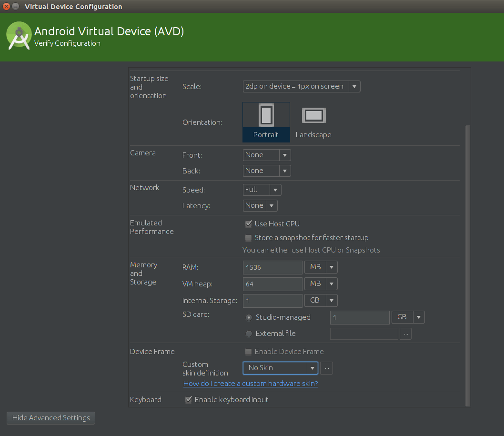504x436 pixels.
Task: Click the 'Verify Configuration' subtitle
Action: (x=67, y=43)
